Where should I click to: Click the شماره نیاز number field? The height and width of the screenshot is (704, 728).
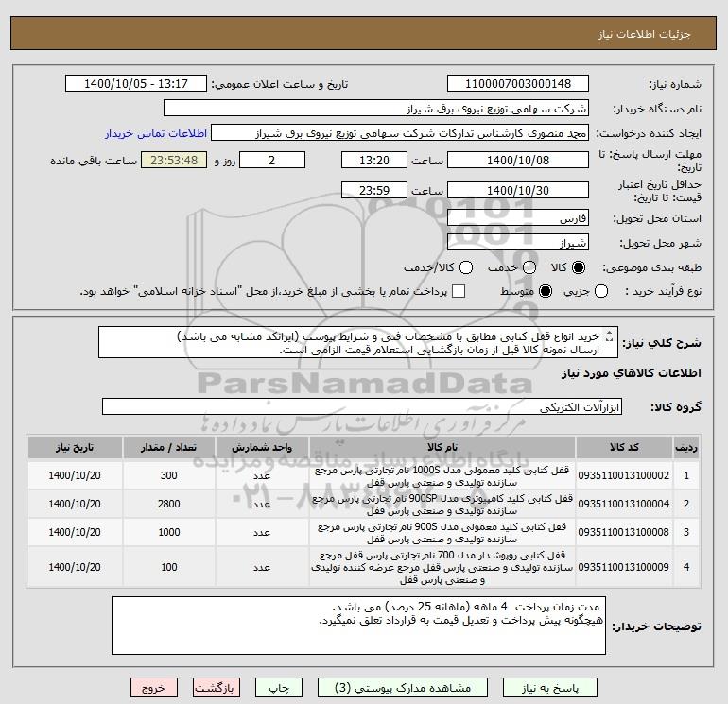(x=518, y=84)
